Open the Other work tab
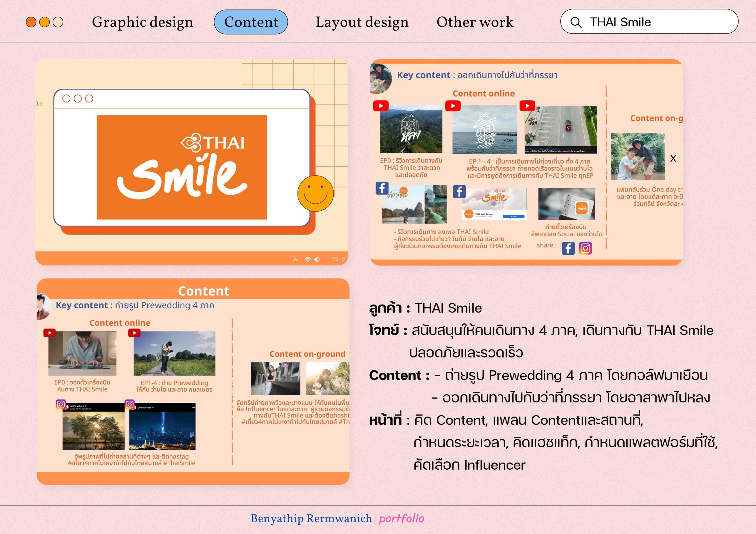 (x=474, y=22)
